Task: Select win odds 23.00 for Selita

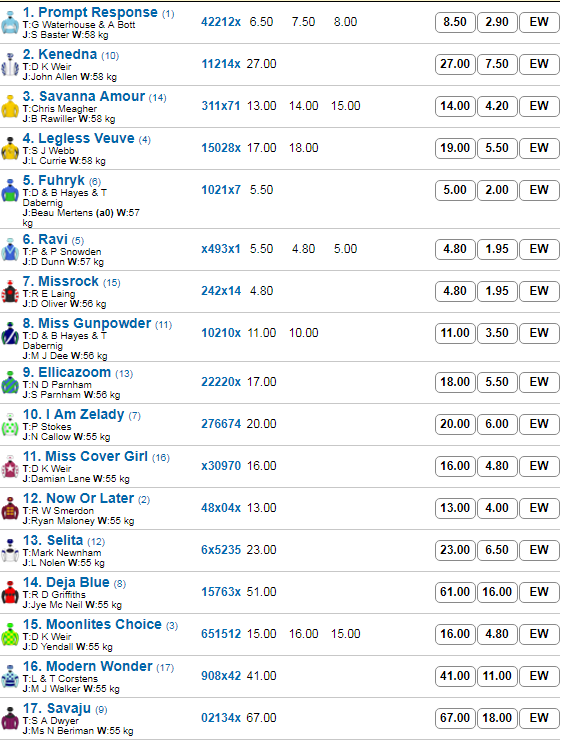Action: pyautogui.click(x=455, y=550)
